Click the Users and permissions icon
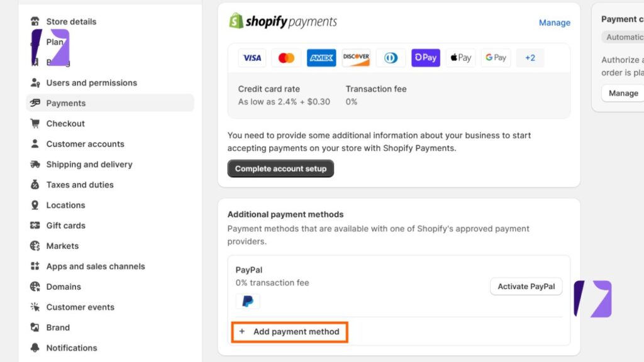The image size is (644, 362). [35, 82]
